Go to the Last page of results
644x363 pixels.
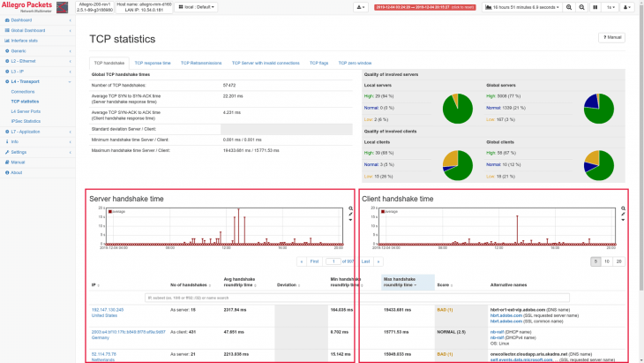pos(365,261)
